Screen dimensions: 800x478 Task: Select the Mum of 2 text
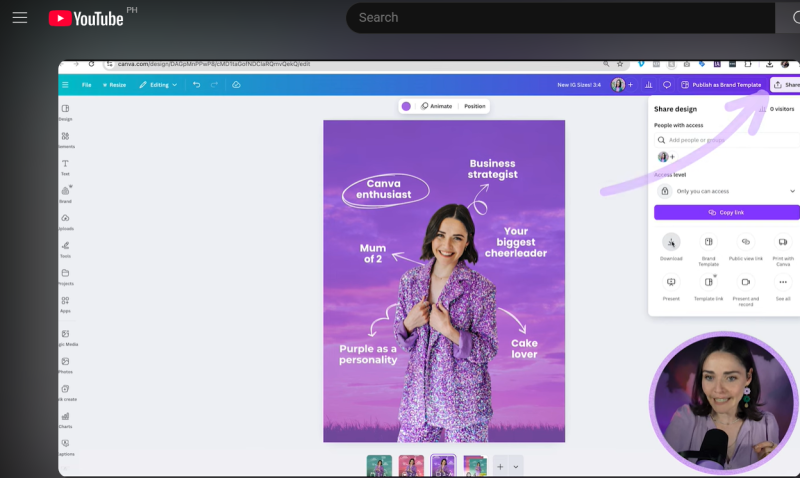[x=372, y=253]
